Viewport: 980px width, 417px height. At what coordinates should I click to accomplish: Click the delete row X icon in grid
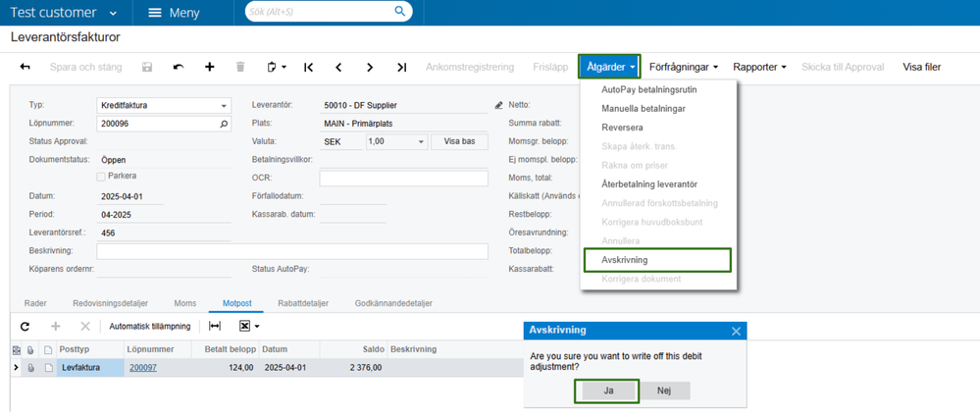[x=85, y=326]
